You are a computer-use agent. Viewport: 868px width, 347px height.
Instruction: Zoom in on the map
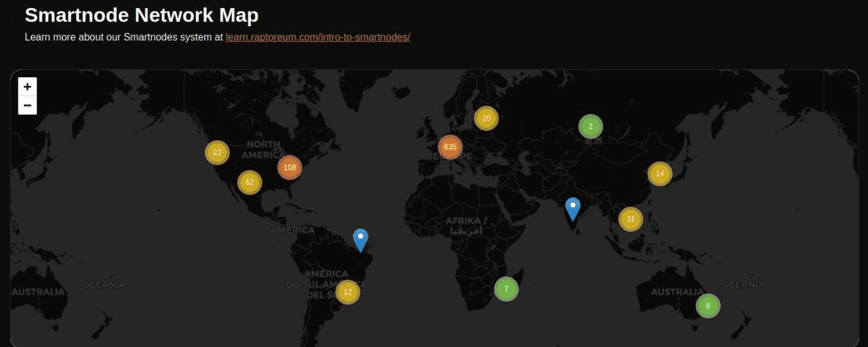(27, 87)
